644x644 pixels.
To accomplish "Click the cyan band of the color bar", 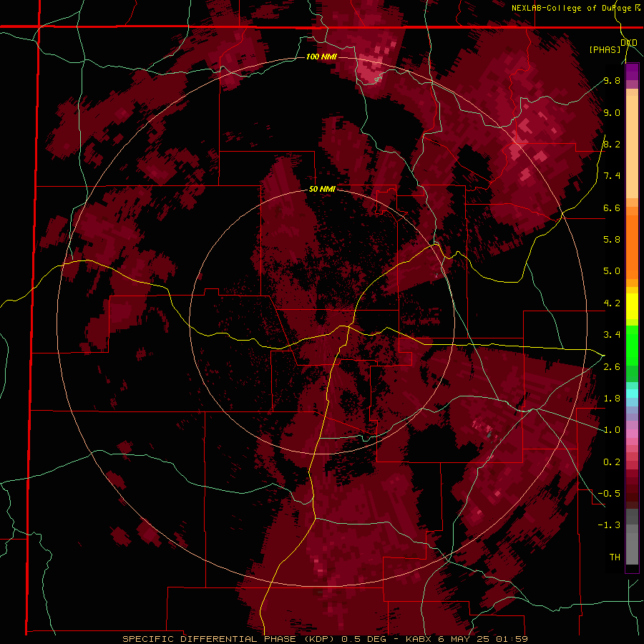I will point(632,394).
